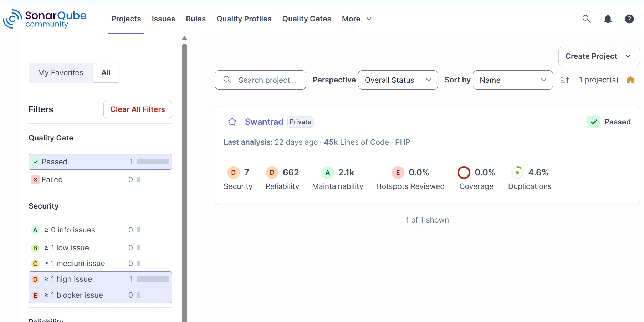Expand the More navigation menu
This screenshot has height=322, width=644.
click(356, 19)
